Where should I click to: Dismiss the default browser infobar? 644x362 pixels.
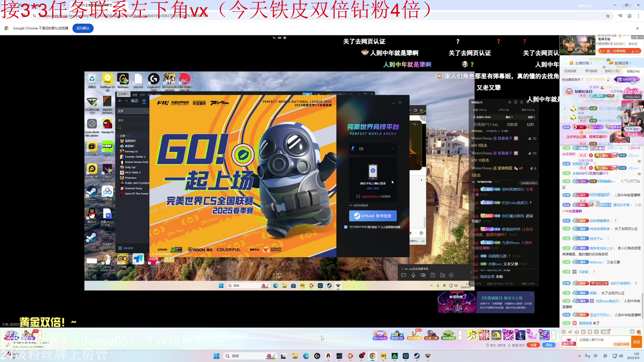click(x=637, y=28)
